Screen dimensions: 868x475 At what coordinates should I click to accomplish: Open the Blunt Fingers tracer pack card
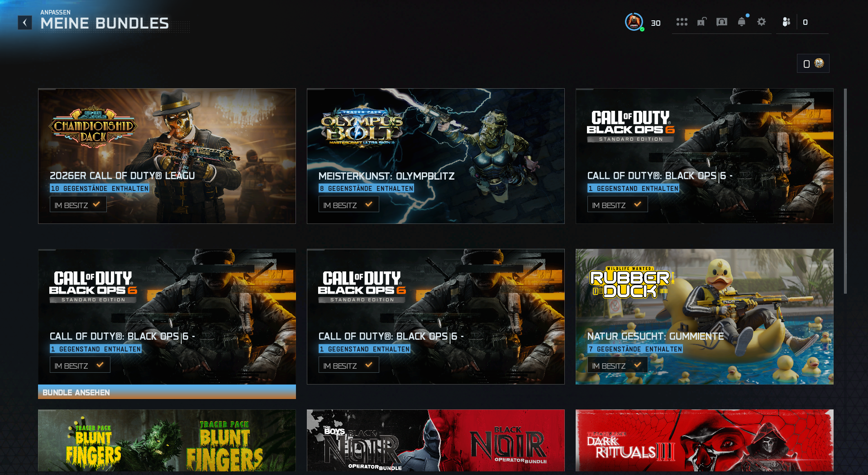coord(167,441)
